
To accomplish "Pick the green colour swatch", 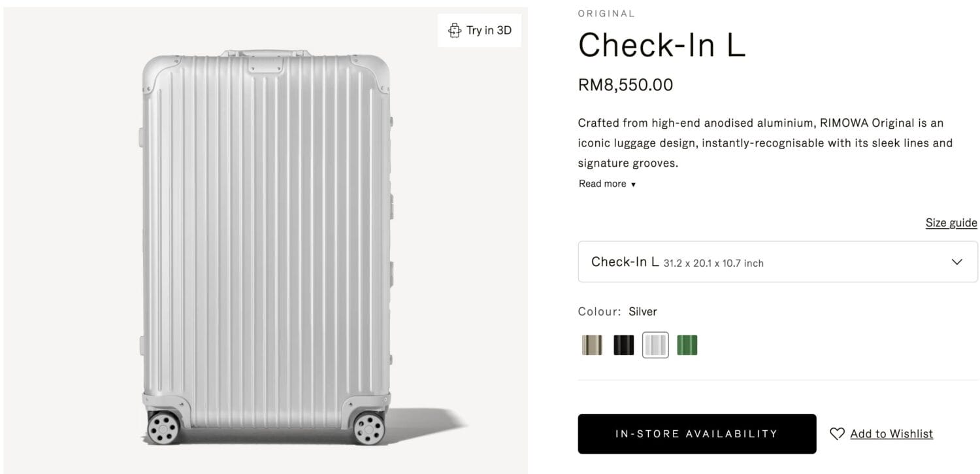I will point(687,345).
